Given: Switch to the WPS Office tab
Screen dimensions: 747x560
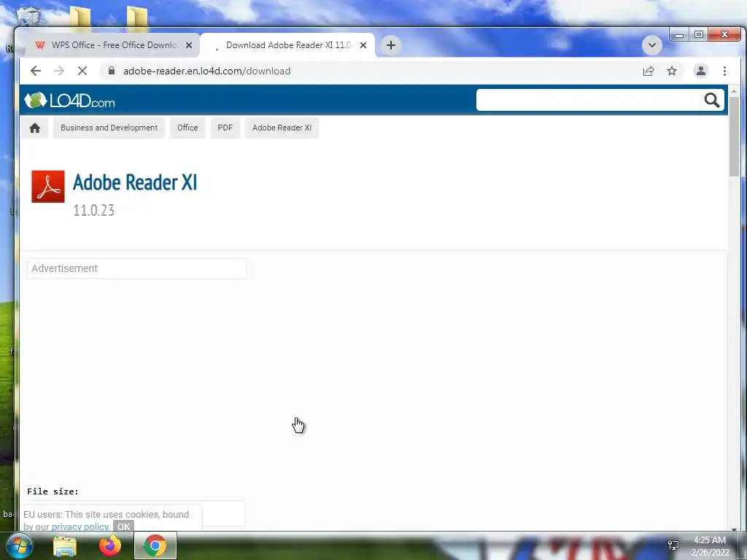Looking at the screenshot, I should click(x=112, y=45).
